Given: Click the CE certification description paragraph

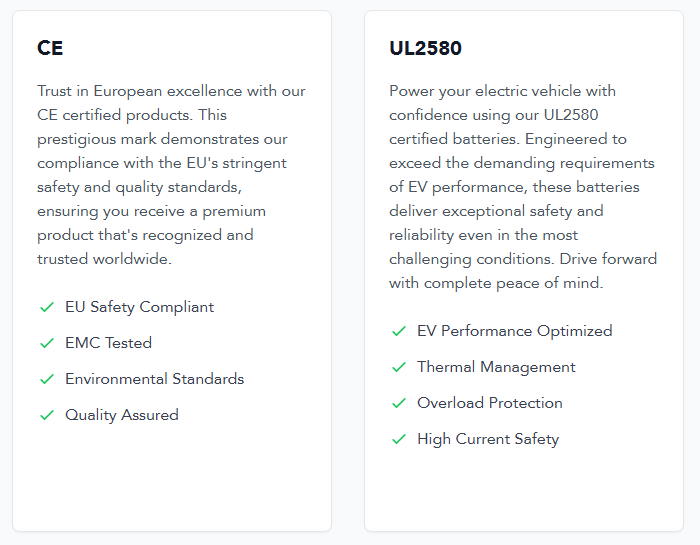Looking at the screenshot, I should coord(171,175).
